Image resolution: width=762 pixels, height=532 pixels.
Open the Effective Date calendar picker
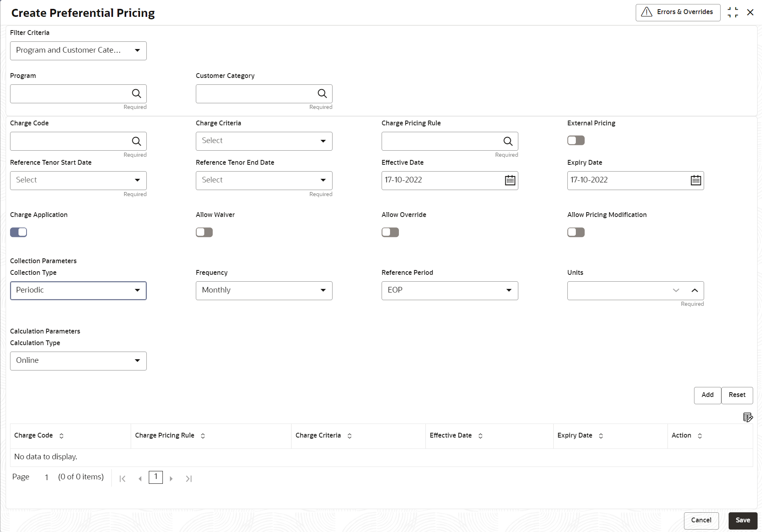[x=510, y=180]
